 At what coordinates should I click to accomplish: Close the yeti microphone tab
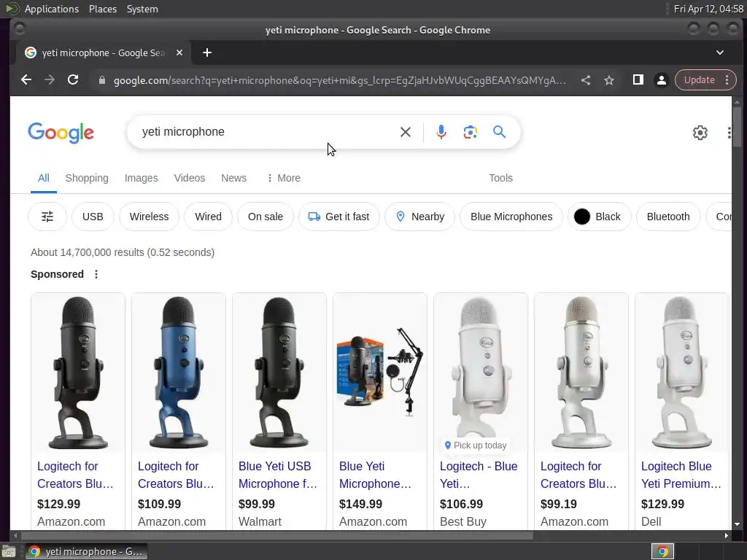pyautogui.click(x=179, y=52)
